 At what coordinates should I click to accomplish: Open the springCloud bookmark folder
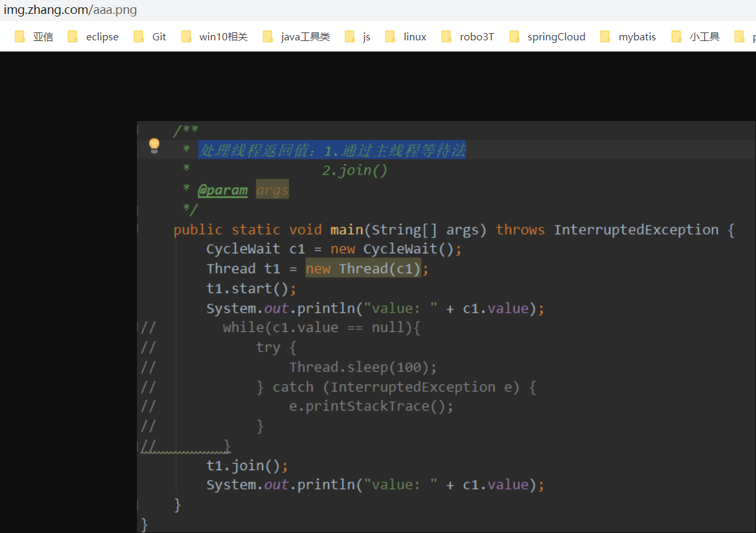coord(548,36)
